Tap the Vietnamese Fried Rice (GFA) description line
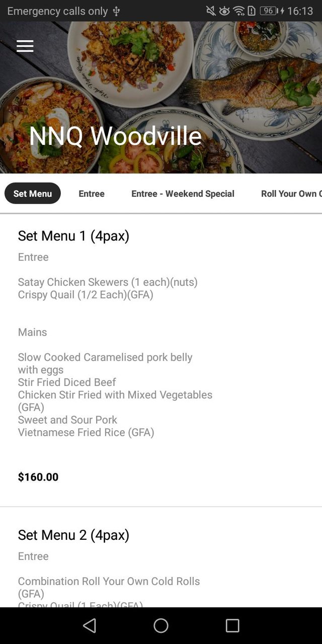The image size is (322, 644). point(86,432)
